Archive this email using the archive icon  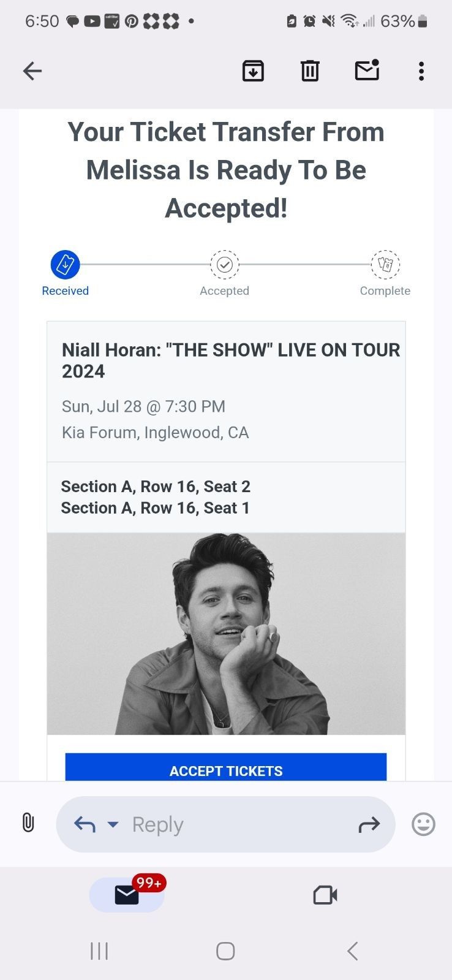click(253, 70)
